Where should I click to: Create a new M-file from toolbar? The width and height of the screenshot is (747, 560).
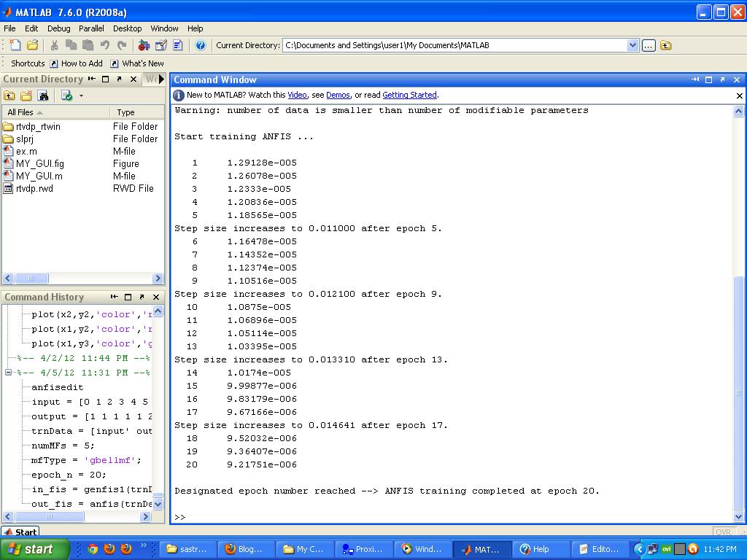click(x=15, y=45)
